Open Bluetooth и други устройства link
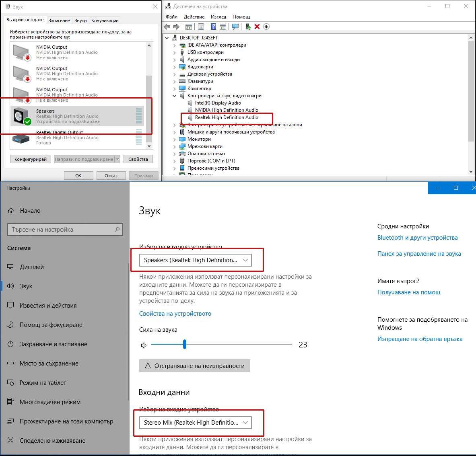476x456 pixels. tap(417, 238)
